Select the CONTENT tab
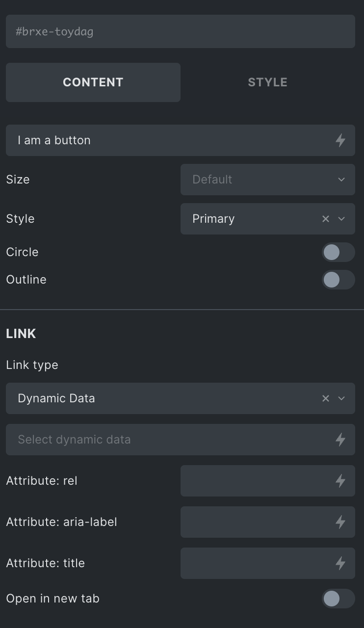The image size is (364, 628). [x=93, y=82]
